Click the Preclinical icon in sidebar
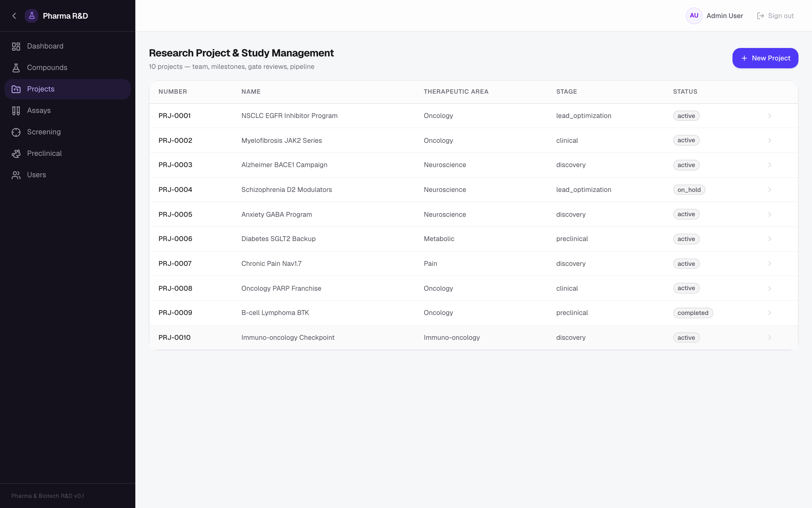This screenshot has height=508, width=812. coord(16,154)
